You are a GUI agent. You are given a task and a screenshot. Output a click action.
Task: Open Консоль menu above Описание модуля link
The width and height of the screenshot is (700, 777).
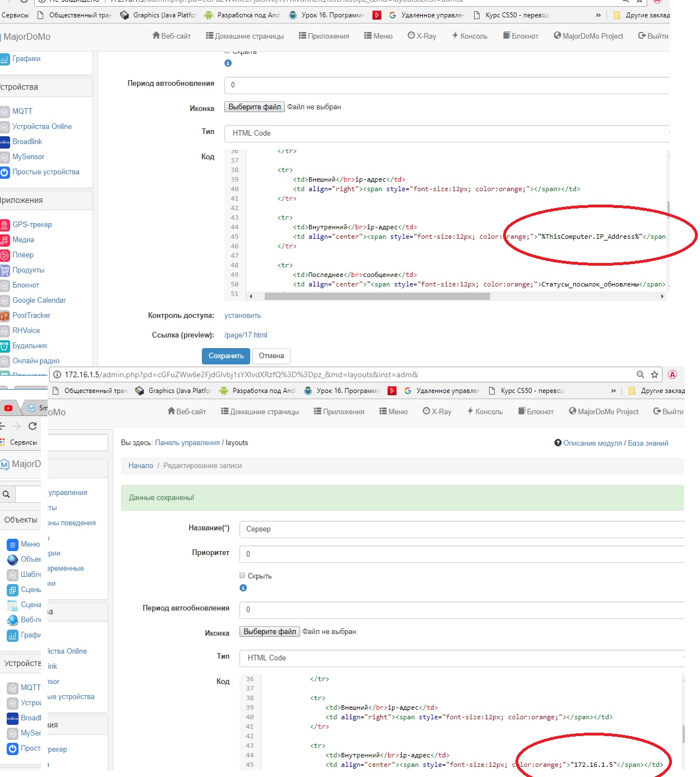(x=485, y=411)
